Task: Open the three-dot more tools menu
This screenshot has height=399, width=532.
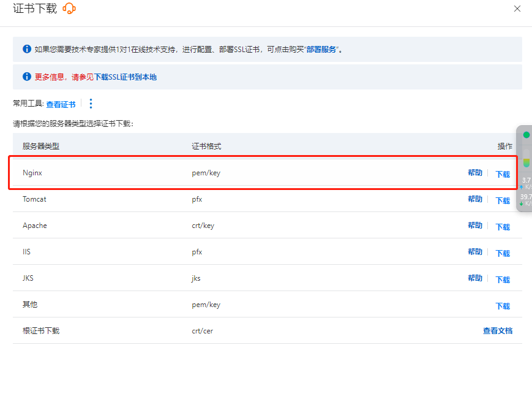Action: [91, 104]
